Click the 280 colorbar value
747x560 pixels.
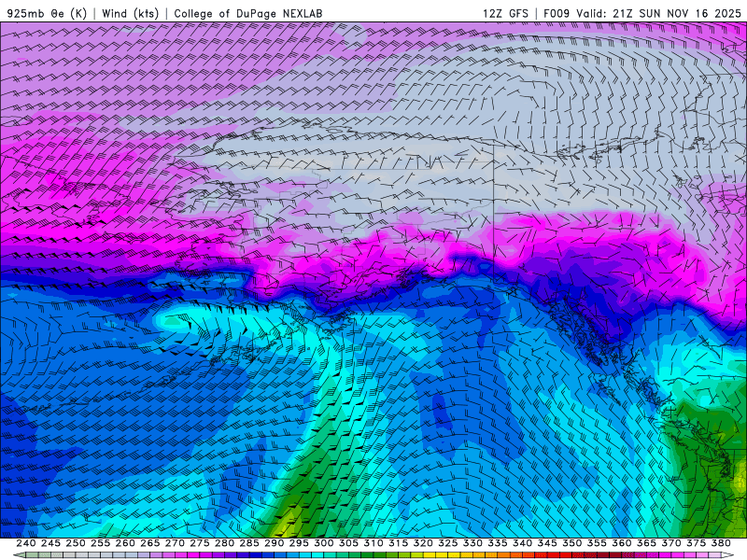[224, 543]
